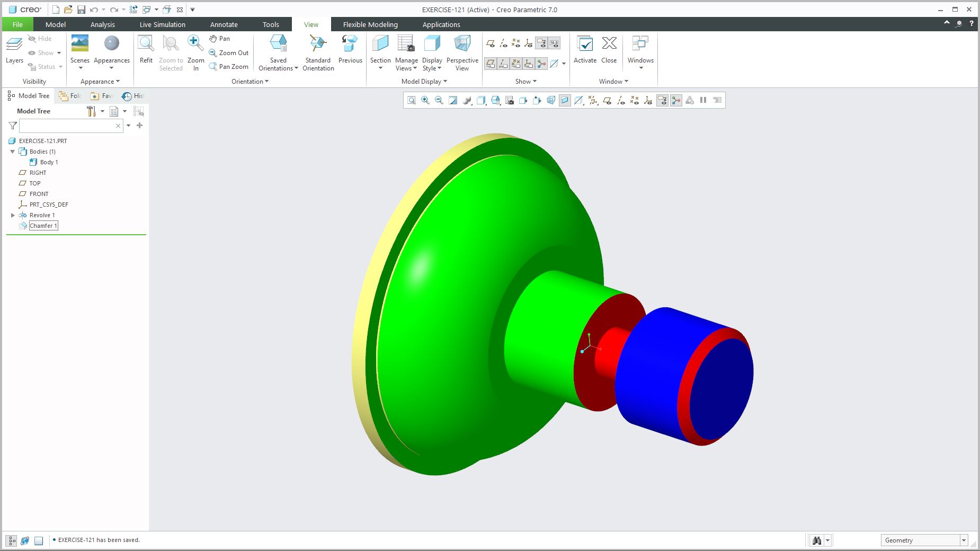Create a new file from quick access toolbar
Image resolution: width=980 pixels, height=551 pixels.
(x=56, y=10)
